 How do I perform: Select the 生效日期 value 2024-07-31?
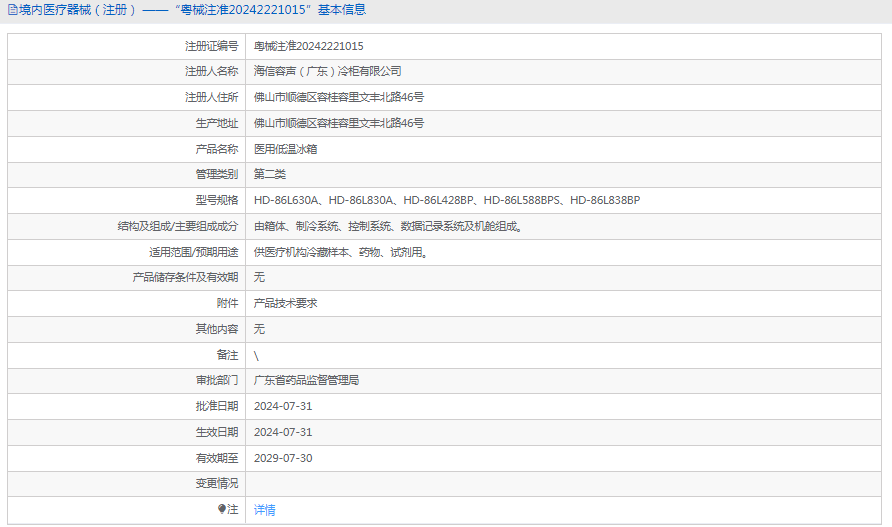click(283, 433)
